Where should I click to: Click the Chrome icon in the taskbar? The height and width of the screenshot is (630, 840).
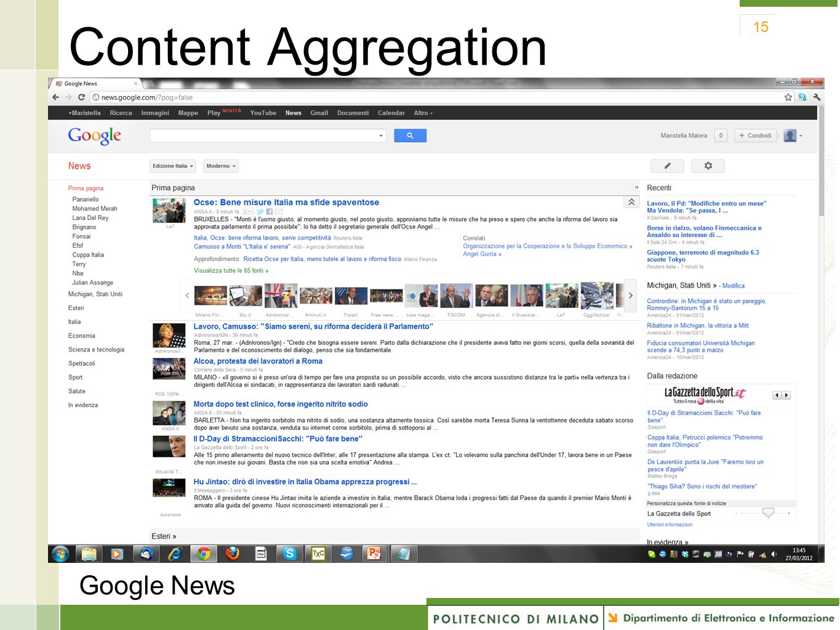click(x=204, y=554)
